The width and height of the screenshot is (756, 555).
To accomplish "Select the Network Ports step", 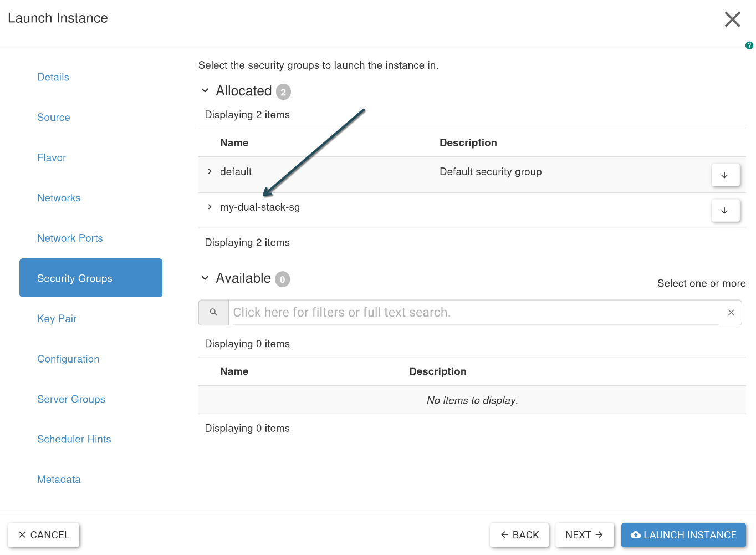I will [x=70, y=238].
